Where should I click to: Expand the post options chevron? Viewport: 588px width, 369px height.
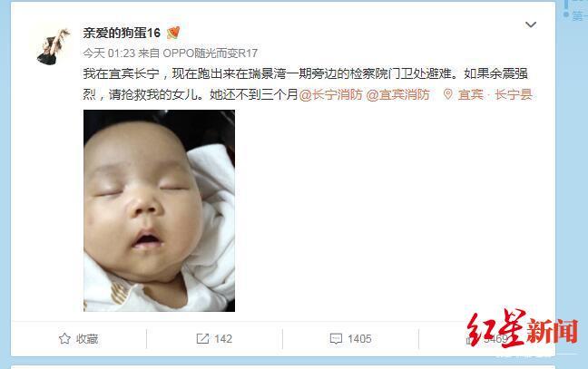531,24
